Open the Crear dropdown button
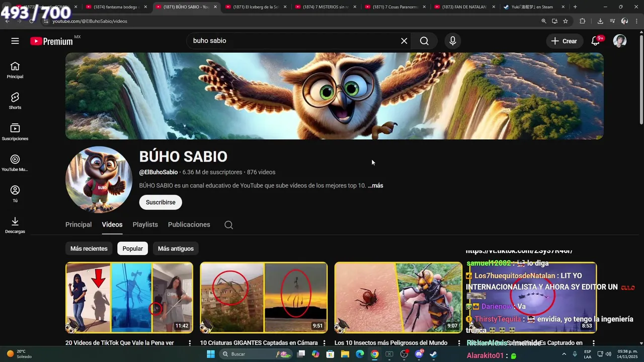644x362 pixels. (565, 41)
